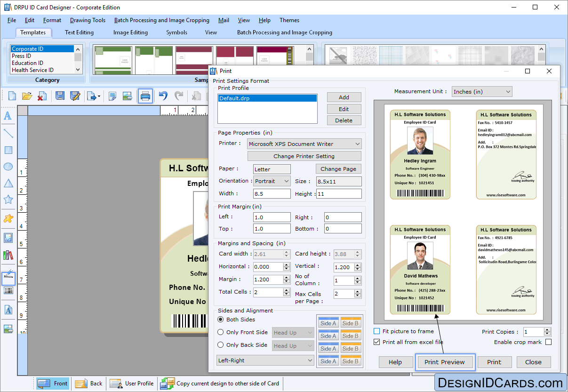This screenshot has width=568, height=392.
Task: Open the Themes menu
Action: 289,20
